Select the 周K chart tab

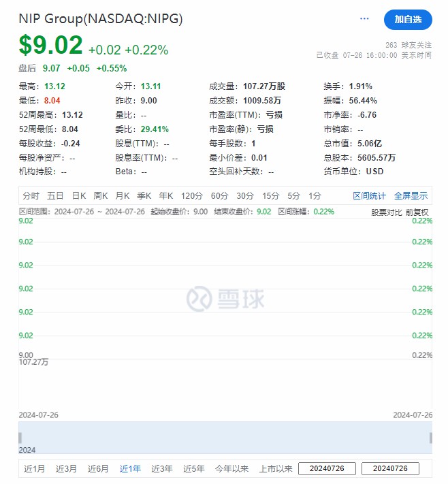tap(101, 195)
